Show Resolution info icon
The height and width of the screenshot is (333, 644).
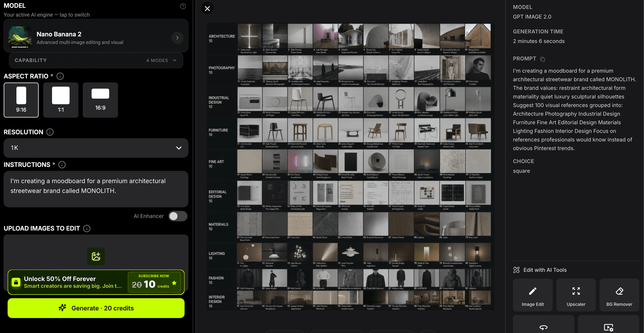pyautogui.click(x=50, y=132)
